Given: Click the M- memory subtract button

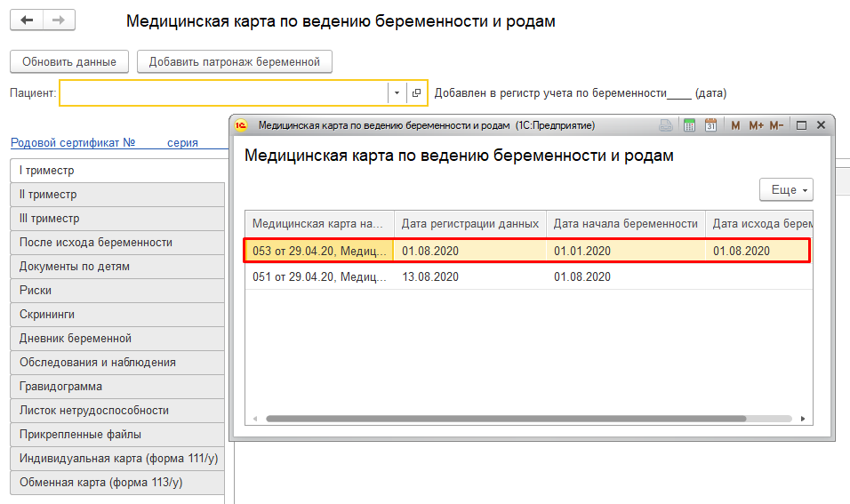Looking at the screenshot, I should coord(776,125).
